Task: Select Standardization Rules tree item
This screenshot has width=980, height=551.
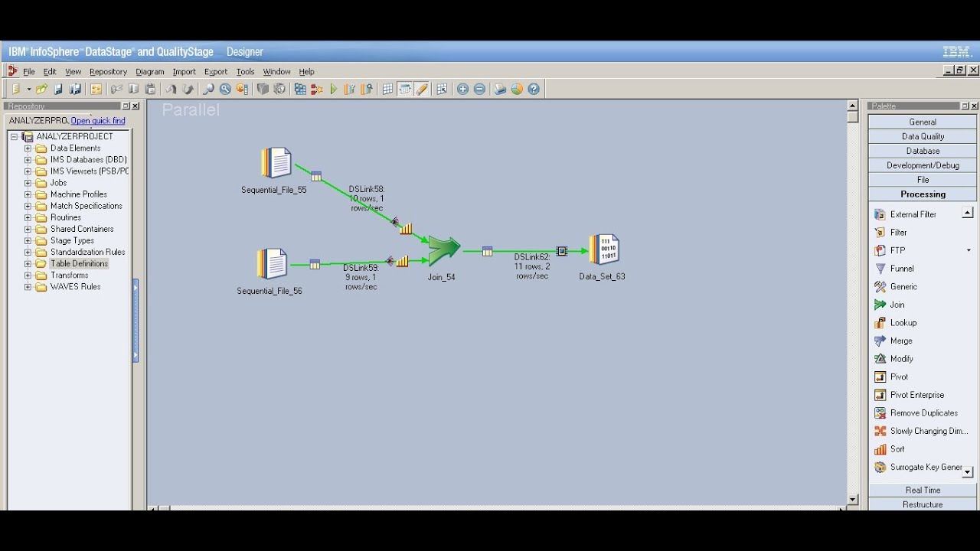Action: (87, 252)
